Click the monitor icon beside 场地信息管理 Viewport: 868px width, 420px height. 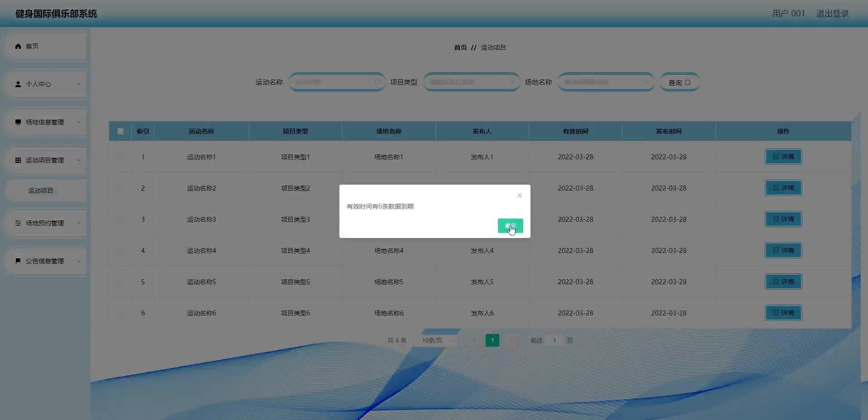click(18, 122)
